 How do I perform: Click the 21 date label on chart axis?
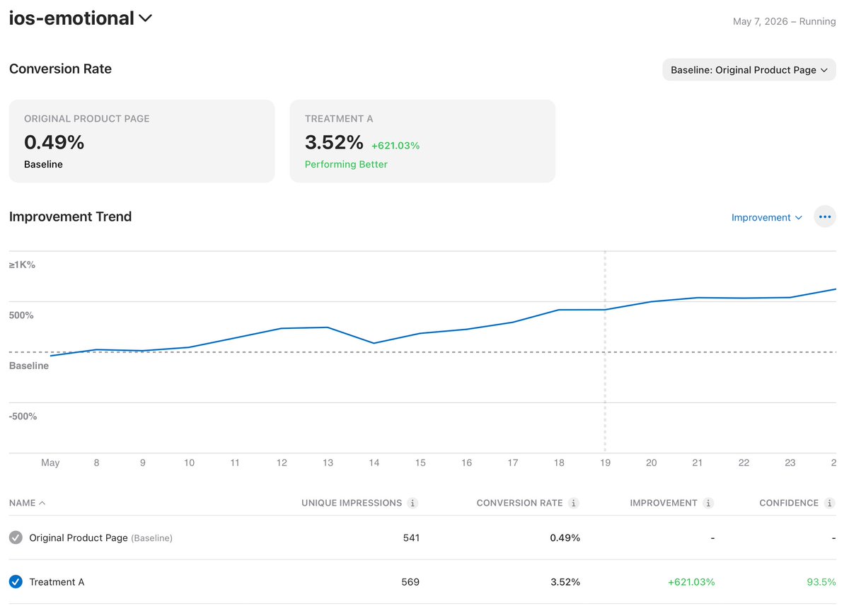click(698, 463)
